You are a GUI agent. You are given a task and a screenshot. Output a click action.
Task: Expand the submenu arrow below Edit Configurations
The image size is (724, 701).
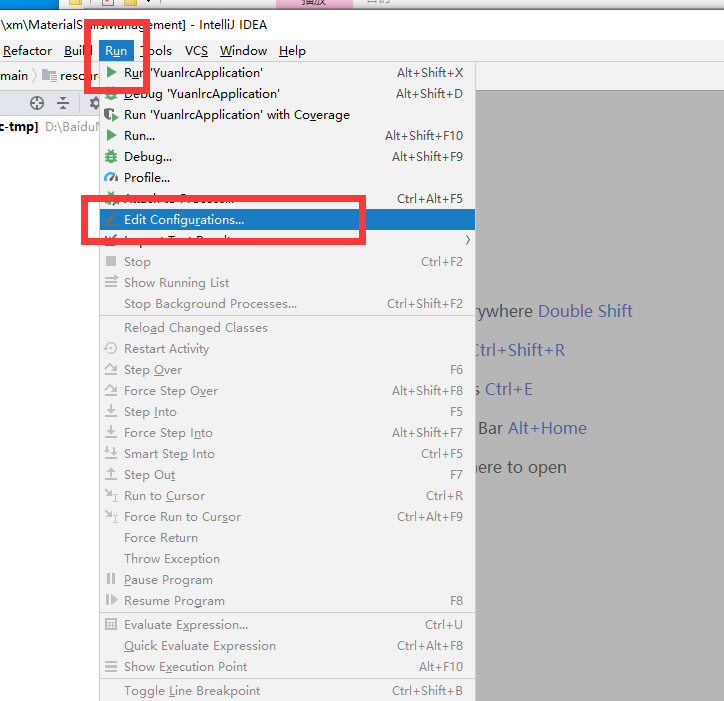468,240
